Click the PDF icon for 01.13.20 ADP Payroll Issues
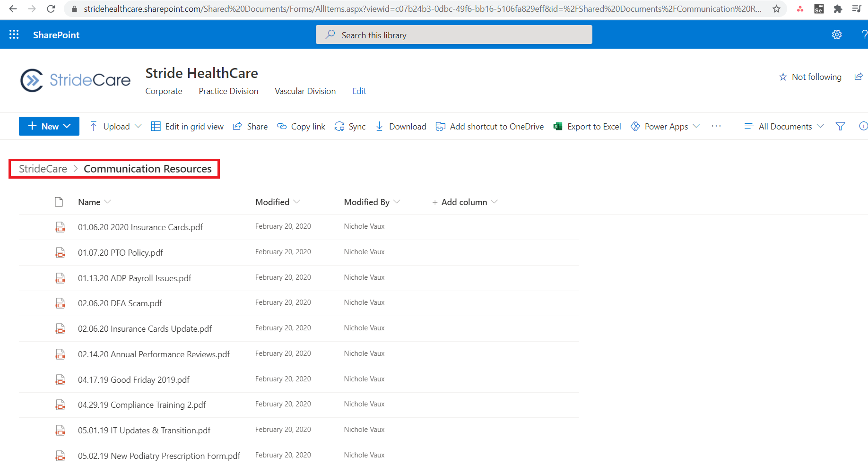Image resolution: width=868 pixels, height=465 pixels. click(x=60, y=278)
